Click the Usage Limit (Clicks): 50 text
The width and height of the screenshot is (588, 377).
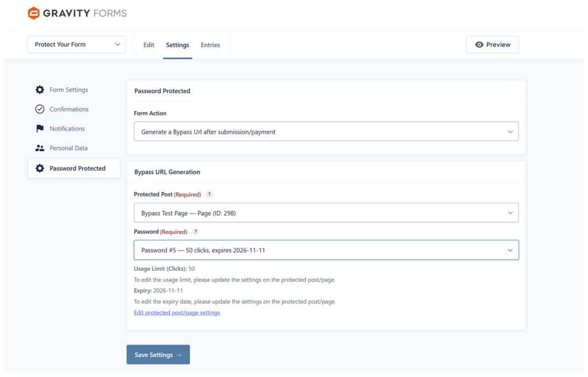(164, 269)
